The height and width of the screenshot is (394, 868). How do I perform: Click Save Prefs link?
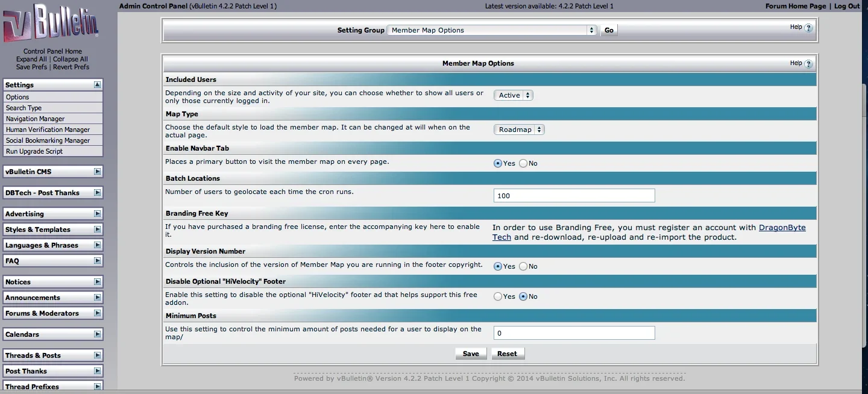(x=31, y=67)
